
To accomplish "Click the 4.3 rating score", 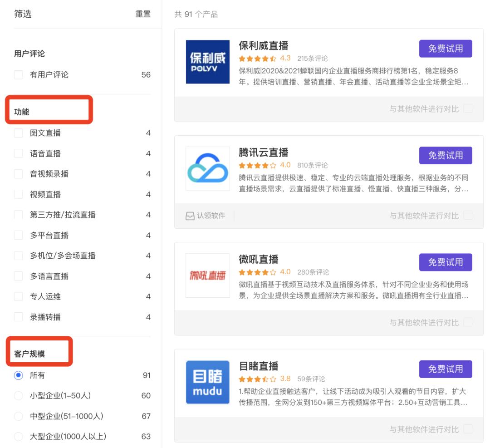I will 285,58.
